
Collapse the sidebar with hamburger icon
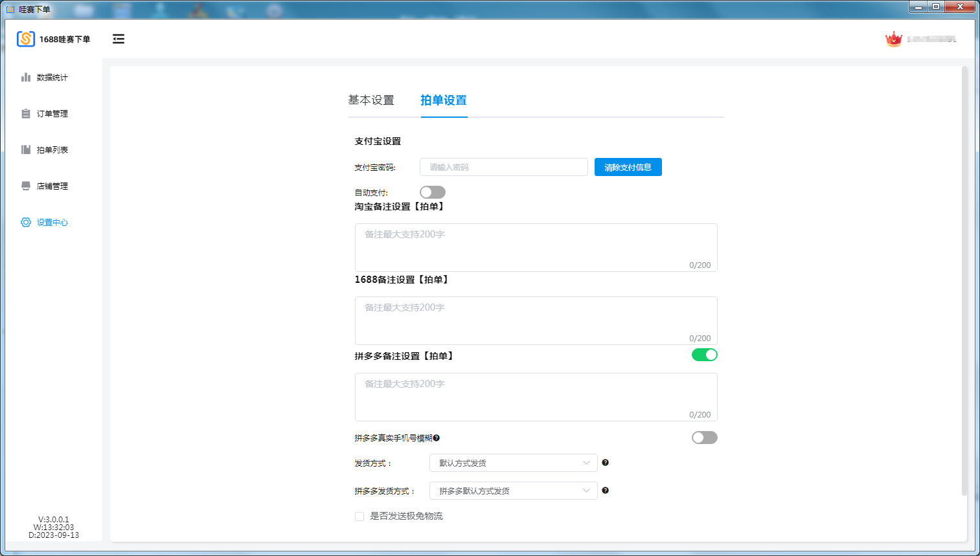click(x=119, y=39)
